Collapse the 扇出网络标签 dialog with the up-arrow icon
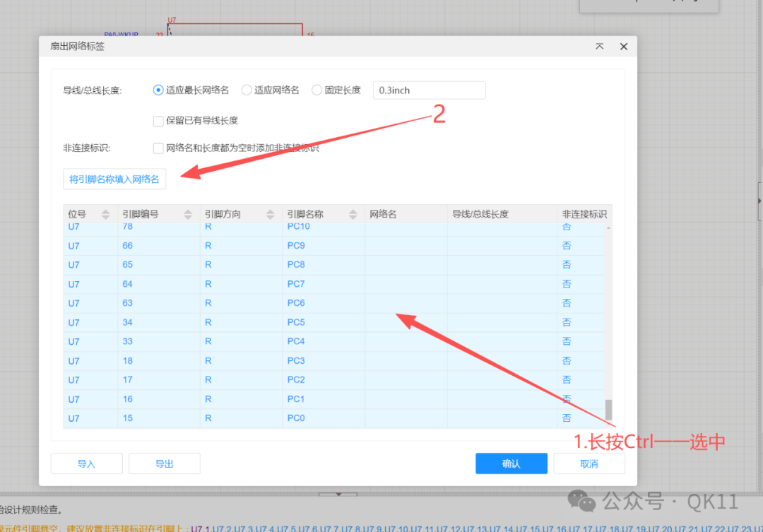 pos(600,46)
